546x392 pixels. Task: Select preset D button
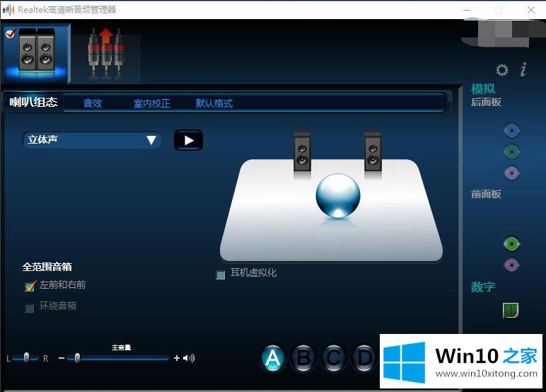pos(364,358)
